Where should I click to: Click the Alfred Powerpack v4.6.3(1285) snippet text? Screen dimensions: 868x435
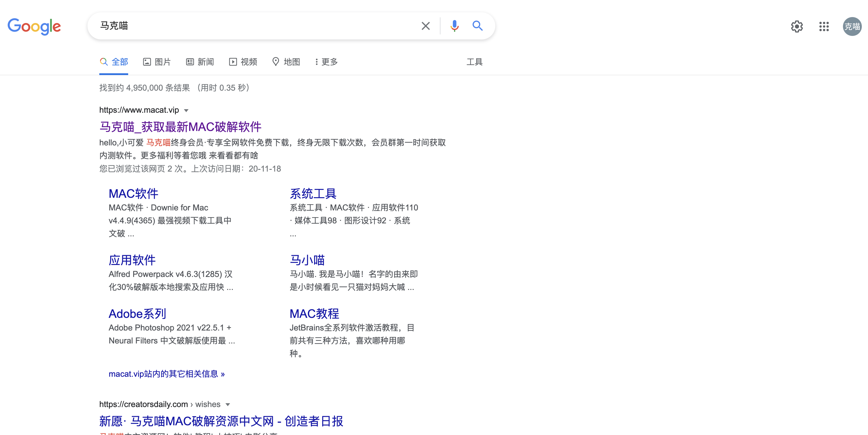(165, 274)
